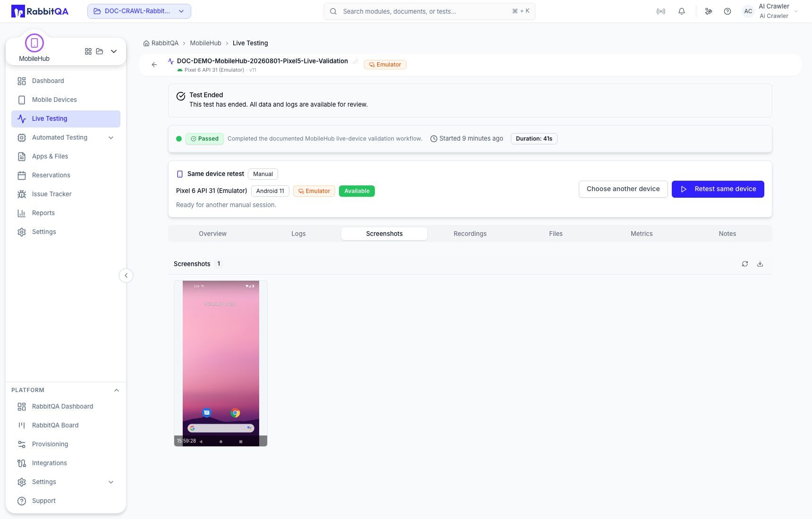The image size is (812, 519).
Task: Expand the MobileHub module switcher chevron
Action: tap(114, 51)
